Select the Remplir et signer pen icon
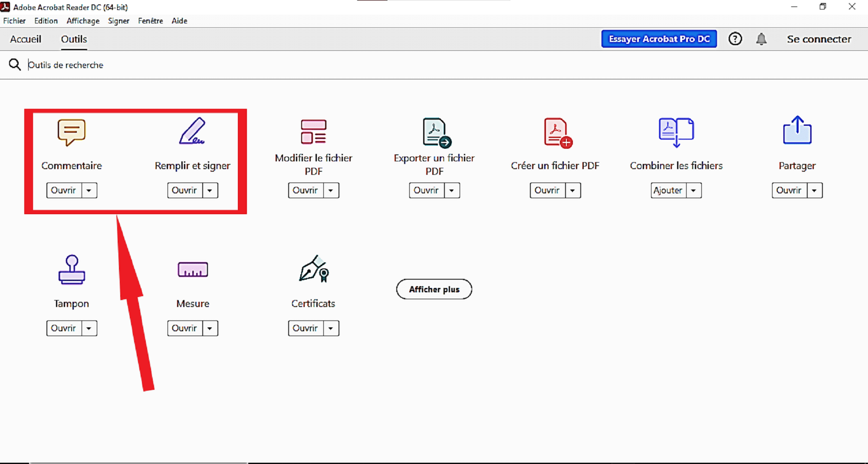This screenshot has width=868, height=464. tap(192, 131)
